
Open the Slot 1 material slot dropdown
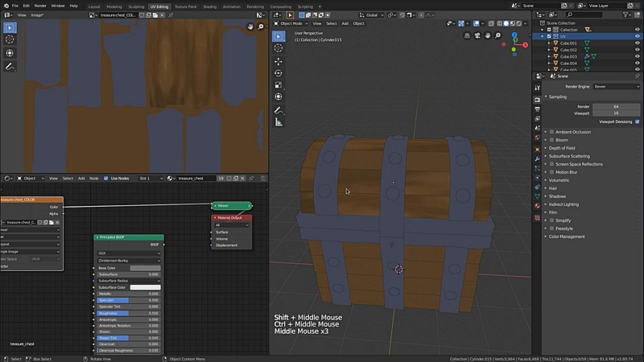151,178
